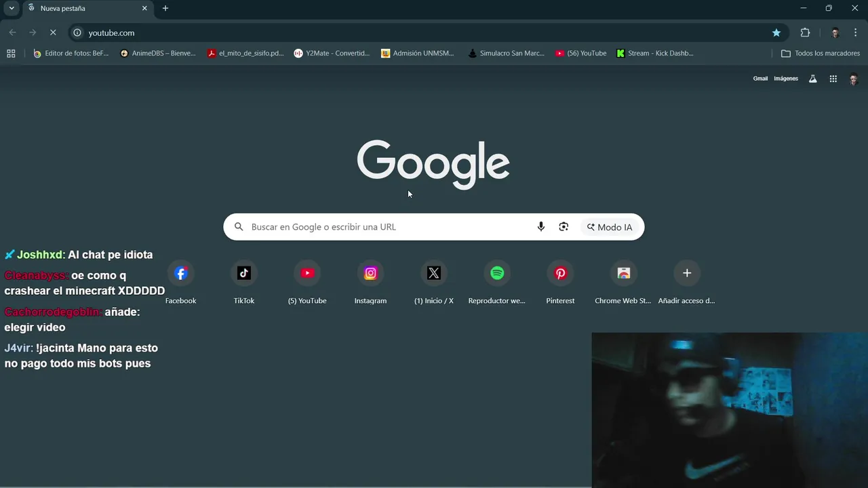Search by image with Google Lens icon

tap(564, 227)
